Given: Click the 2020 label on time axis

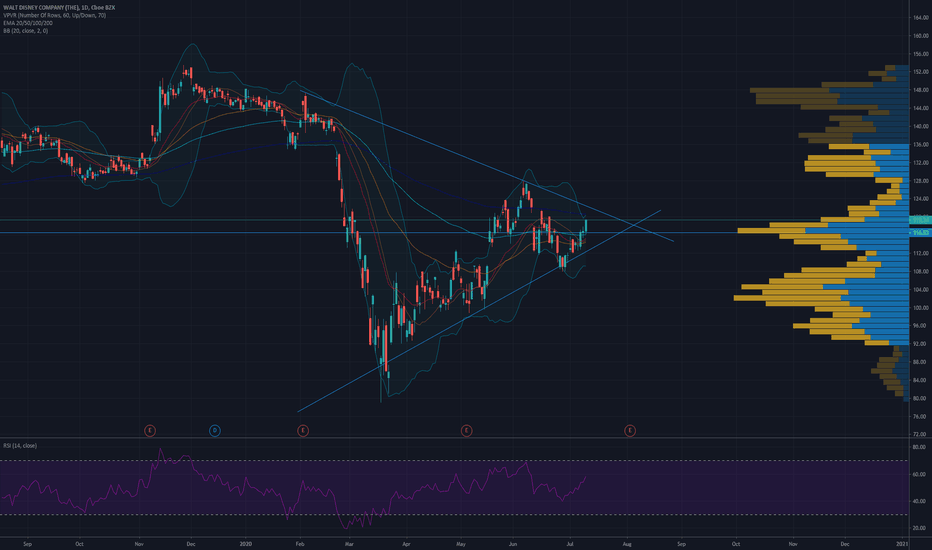Looking at the screenshot, I should point(246,544).
